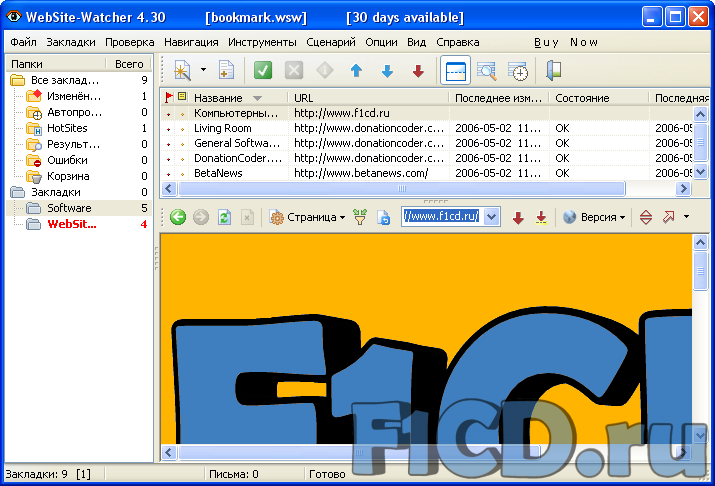The image size is (715, 486).
Task: Click bookmark list scroll down arrow
Action: (x=700, y=172)
